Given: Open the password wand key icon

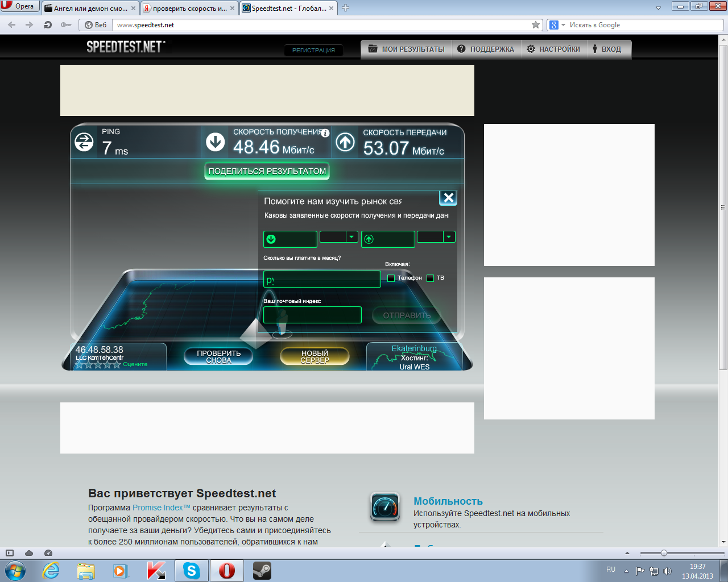Looking at the screenshot, I should tap(66, 25).
